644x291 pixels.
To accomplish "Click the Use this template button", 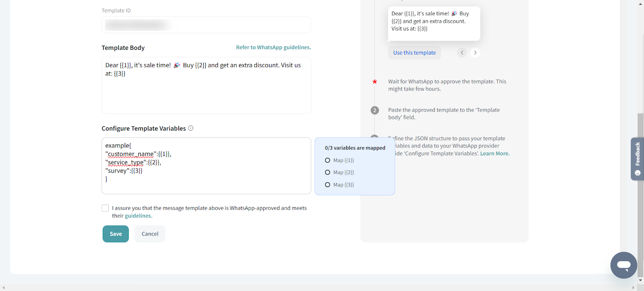I will click(414, 53).
